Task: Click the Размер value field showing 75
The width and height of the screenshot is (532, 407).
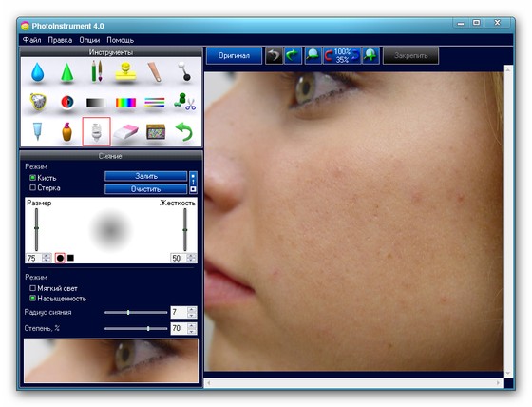Action: (34, 259)
